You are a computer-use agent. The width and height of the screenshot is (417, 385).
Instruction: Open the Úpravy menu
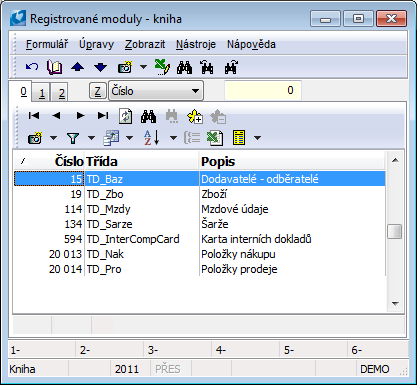point(96,44)
